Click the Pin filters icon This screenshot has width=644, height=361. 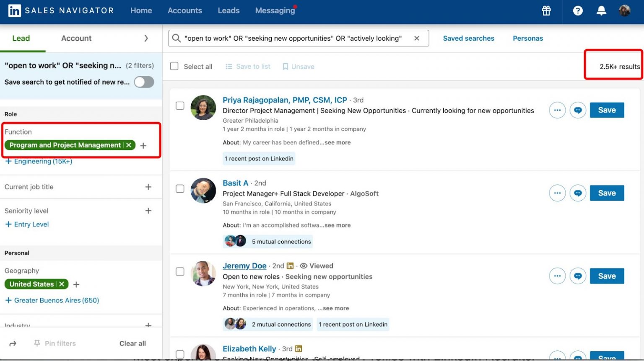pyautogui.click(x=37, y=343)
